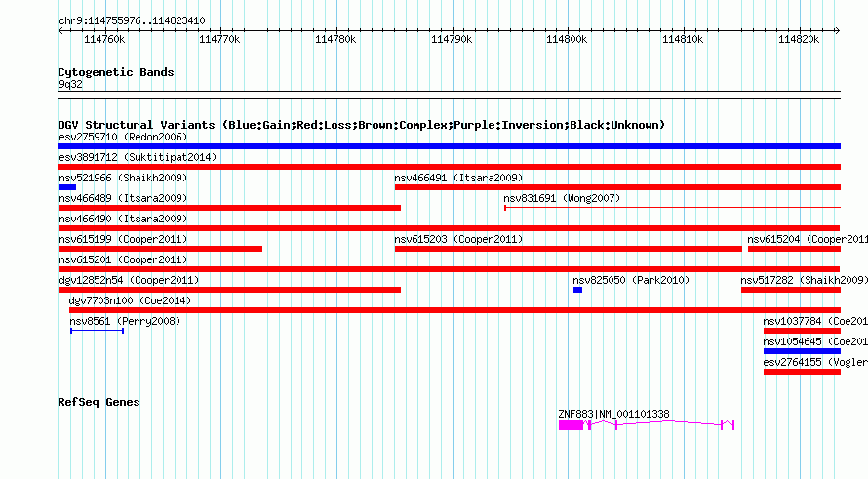Click nsv466489 (Itsara2009) variant label

tap(123, 198)
